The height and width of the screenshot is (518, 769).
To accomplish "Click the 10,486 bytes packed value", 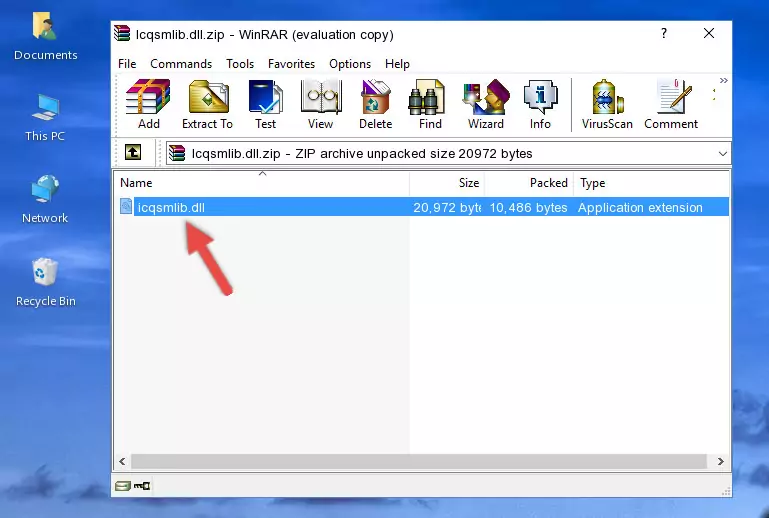I will [x=528, y=207].
